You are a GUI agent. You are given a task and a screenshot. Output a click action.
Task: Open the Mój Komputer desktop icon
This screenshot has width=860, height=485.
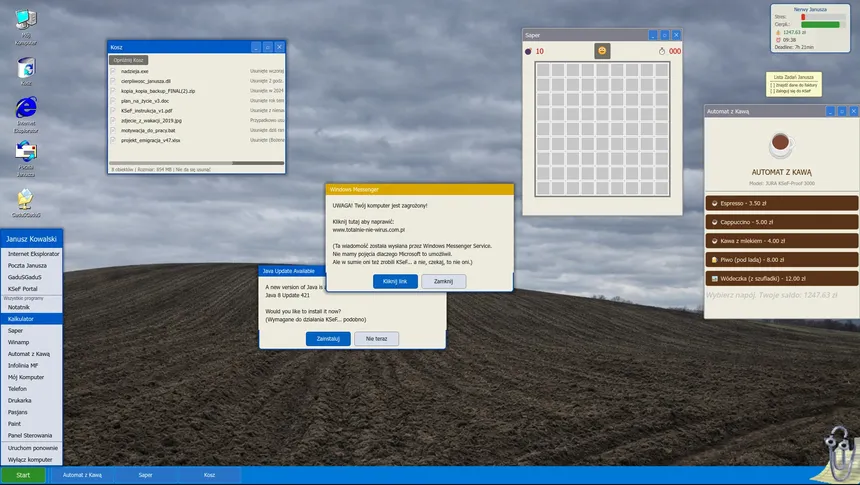tap(25, 20)
